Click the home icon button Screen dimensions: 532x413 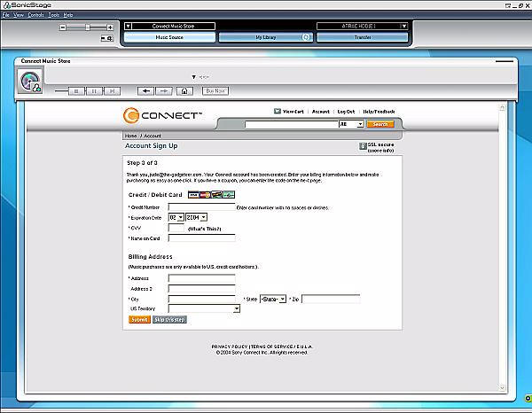(184, 90)
